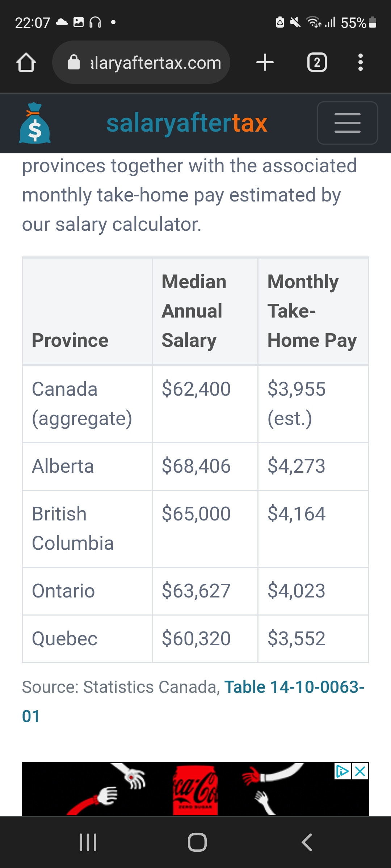Open the tab switcher showing 2 tabs
Image resolution: width=391 pixels, height=868 pixels.
[x=317, y=63]
